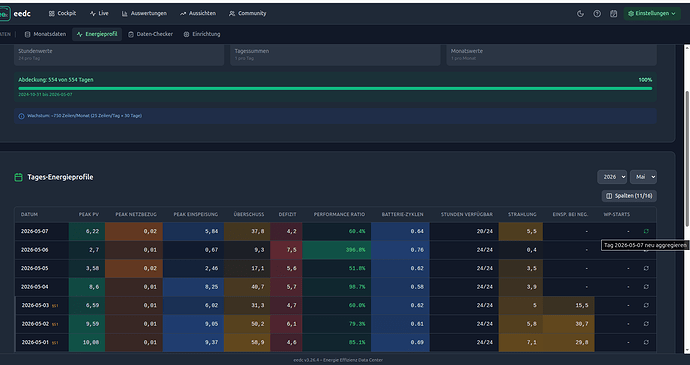This screenshot has width=690, height=365.
Task: Click the Abdeckung coverage progress bar
Action: 335,88
